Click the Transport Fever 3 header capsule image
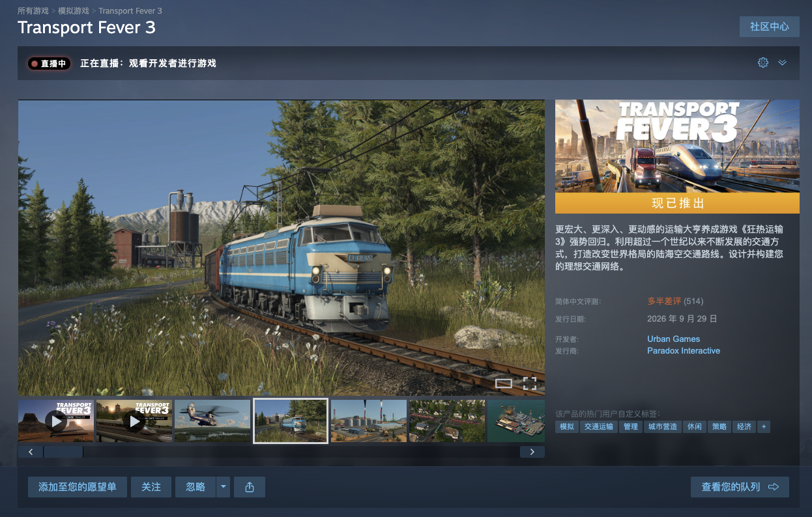Screen dimensions: 812x517 coord(677,147)
